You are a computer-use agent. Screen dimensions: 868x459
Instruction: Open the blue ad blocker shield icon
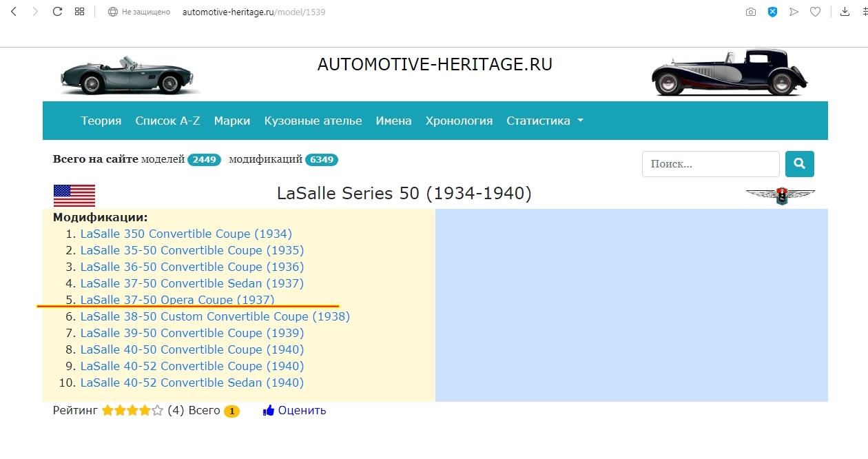[772, 12]
